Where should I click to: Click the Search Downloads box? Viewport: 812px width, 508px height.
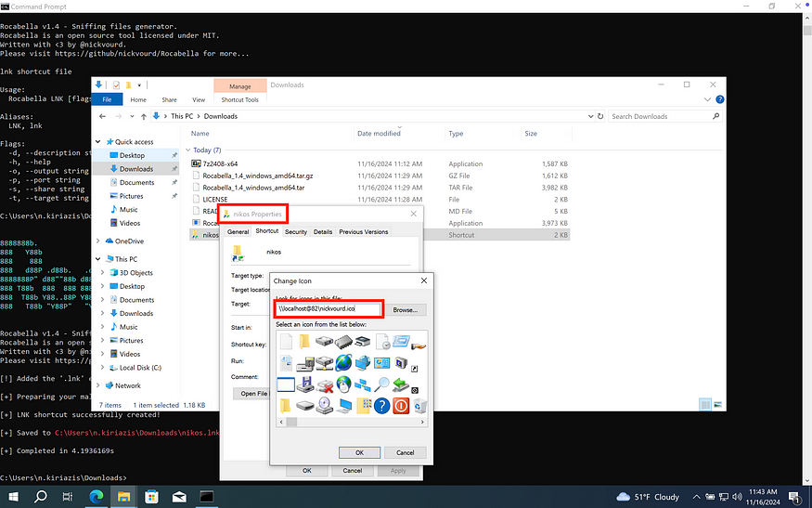(x=665, y=116)
